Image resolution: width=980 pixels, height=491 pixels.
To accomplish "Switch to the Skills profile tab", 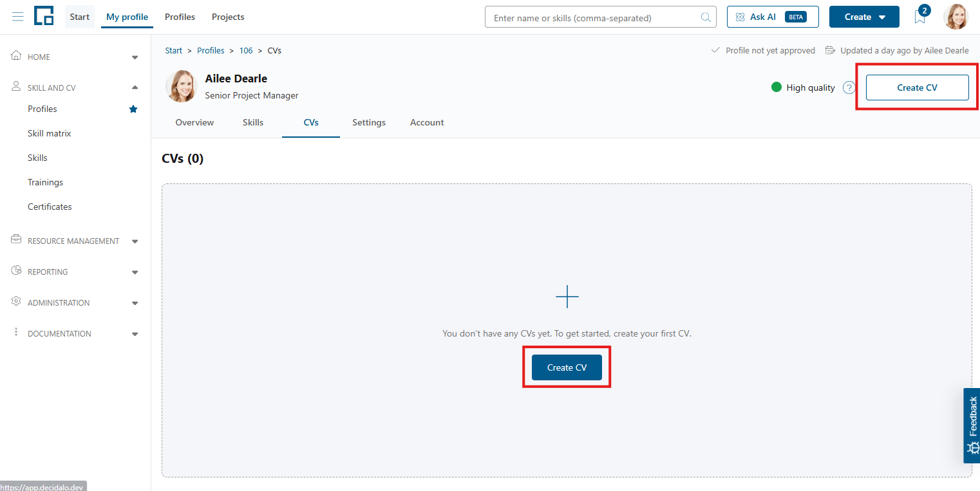I will 253,122.
